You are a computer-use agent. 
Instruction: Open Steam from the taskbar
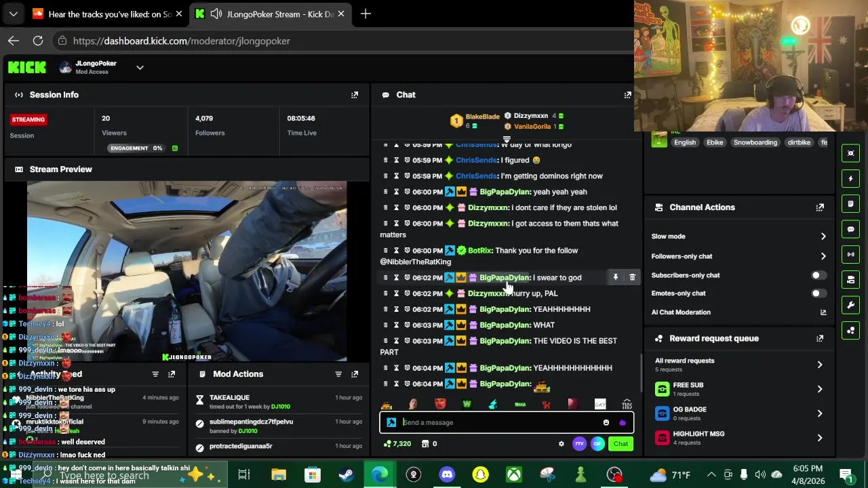346,474
